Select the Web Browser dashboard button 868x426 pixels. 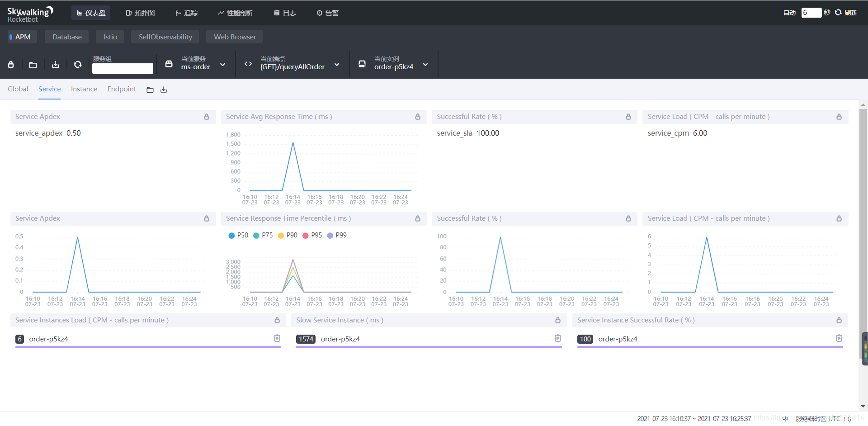coord(235,37)
